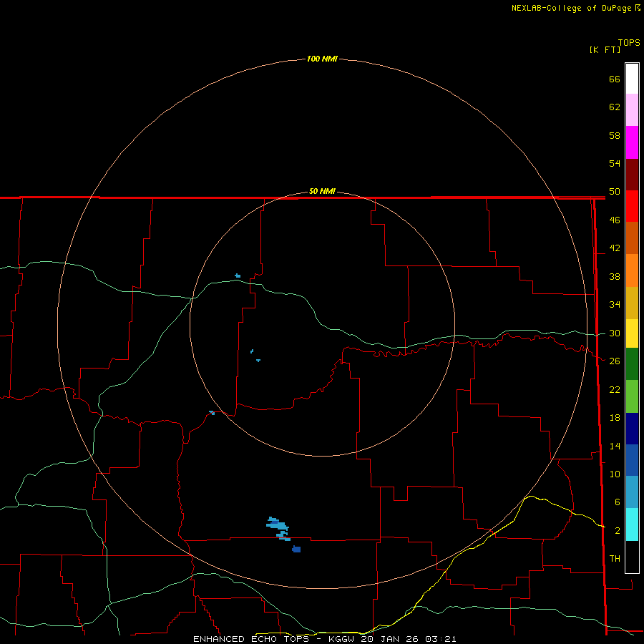
Task: Click the 58 legend value
Action: (615, 135)
